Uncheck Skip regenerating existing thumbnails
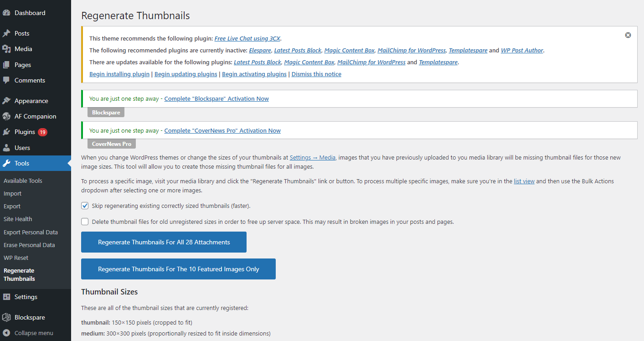Screen dimensions: 644x341 85,206
